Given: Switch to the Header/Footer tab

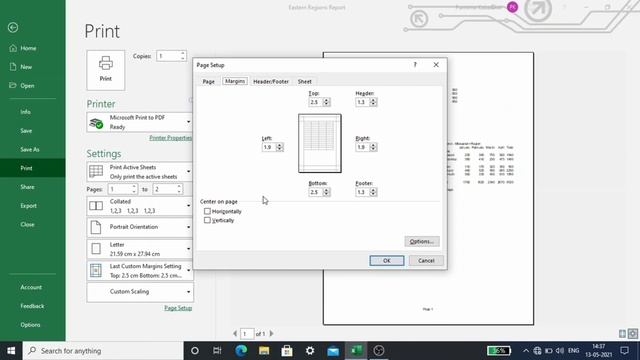Looking at the screenshot, I should [271, 82].
